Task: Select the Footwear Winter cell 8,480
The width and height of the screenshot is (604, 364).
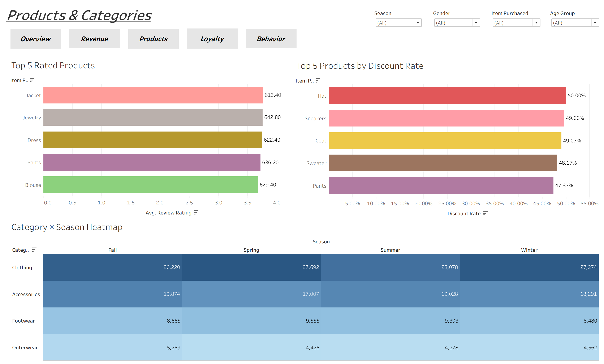Action: point(529,320)
